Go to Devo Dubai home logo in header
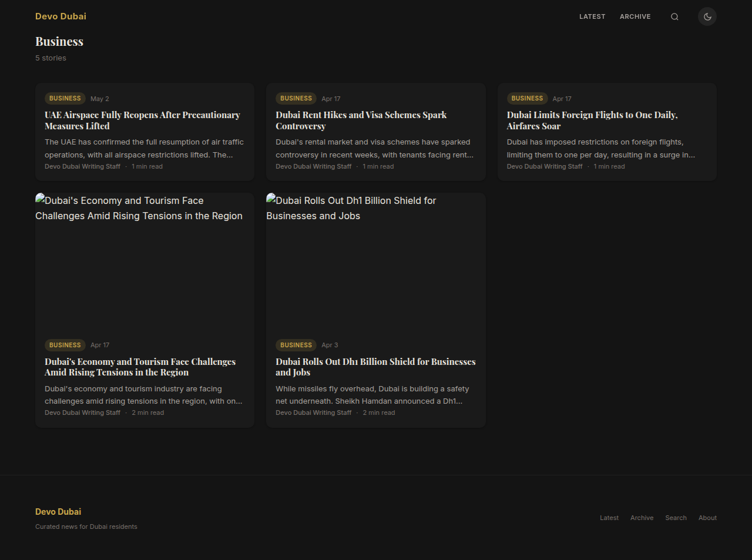 point(61,16)
